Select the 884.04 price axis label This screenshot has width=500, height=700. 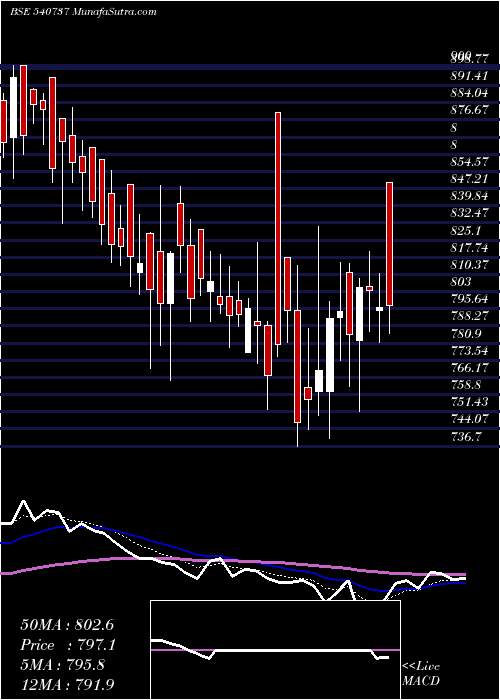pos(468,93)
